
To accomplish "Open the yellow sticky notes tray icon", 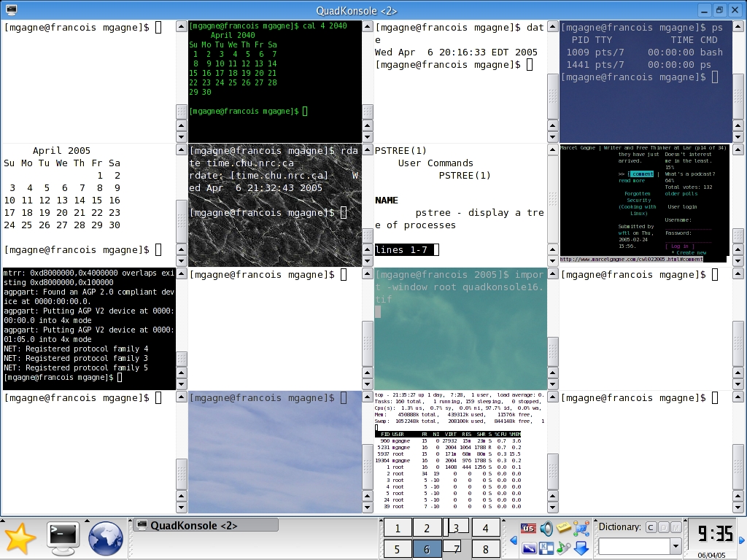I will click(564, 528).
